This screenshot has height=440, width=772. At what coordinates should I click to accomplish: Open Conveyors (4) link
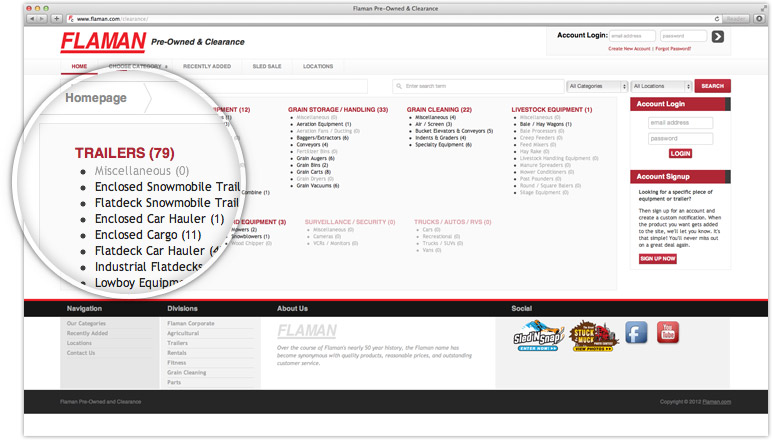click(x=312, y=145)
